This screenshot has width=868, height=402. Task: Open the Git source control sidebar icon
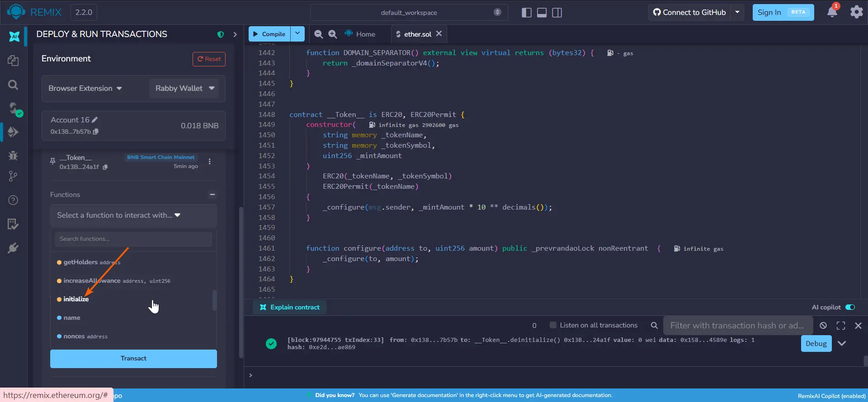point(13,176)
